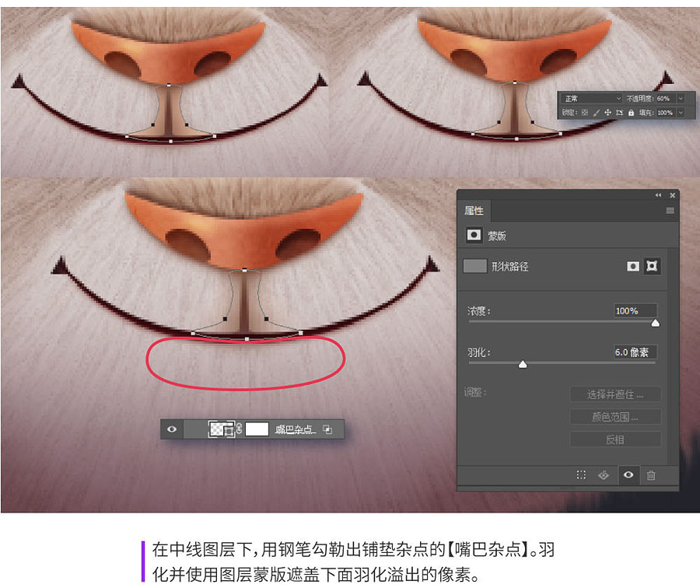Screen dimensions: 700x588
Task: Collapse the 属性 panel with the double-arrow icon
Action: pyautogui.click(x=658, y=195)
